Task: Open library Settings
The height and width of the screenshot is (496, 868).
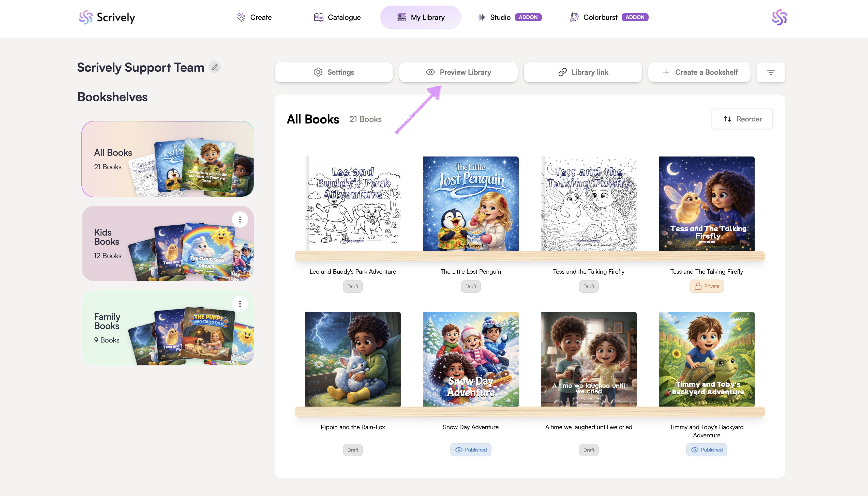Action: [x=334, y=72]
